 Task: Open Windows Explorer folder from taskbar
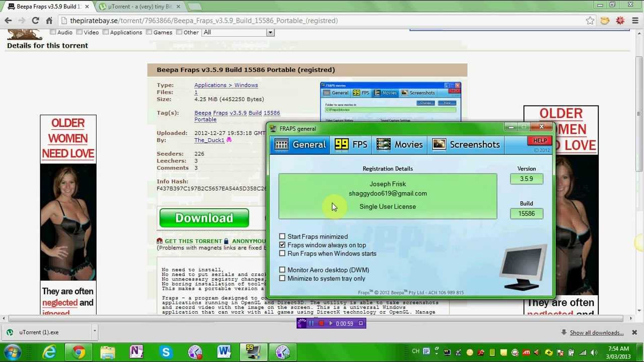pyautogui.click(x=108, y=352)
